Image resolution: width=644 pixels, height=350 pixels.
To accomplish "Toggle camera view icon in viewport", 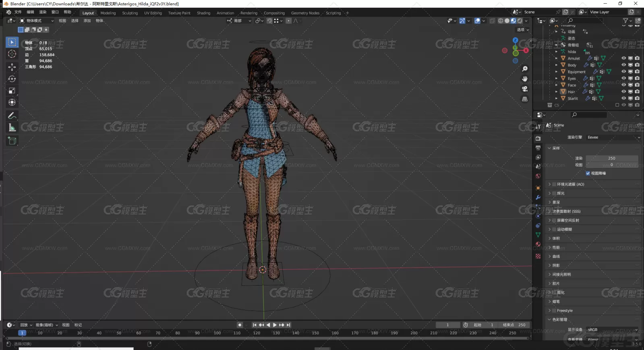I will [525, 89].
